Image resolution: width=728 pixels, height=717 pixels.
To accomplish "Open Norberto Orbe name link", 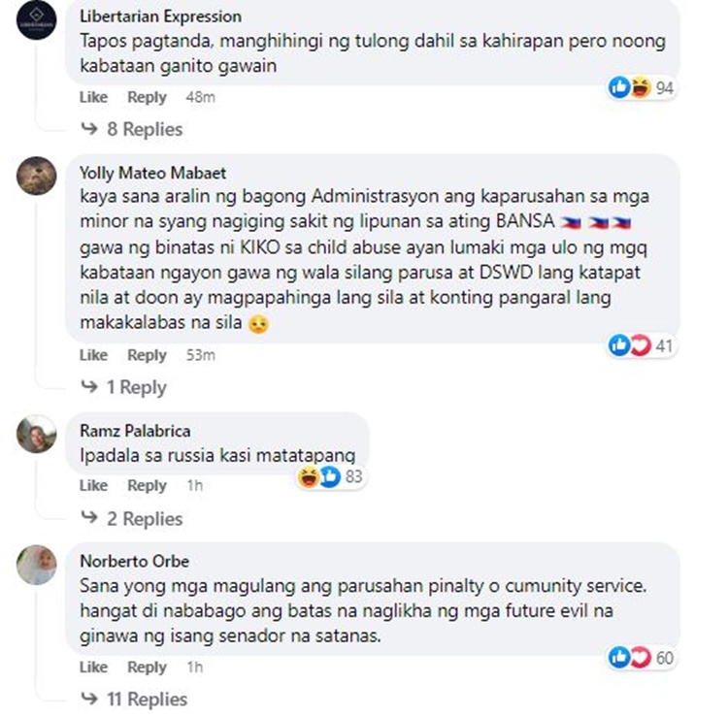I will [x=135, y=561].
